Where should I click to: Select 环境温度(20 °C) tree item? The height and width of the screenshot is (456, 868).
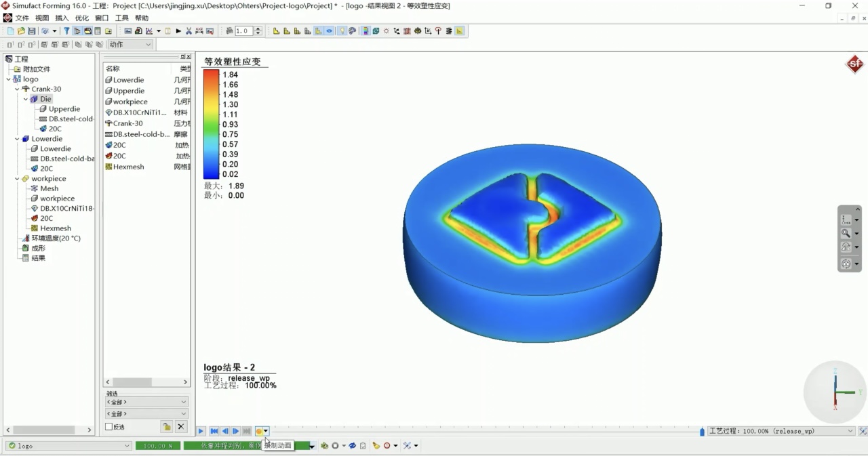click(x=56, y=239)
